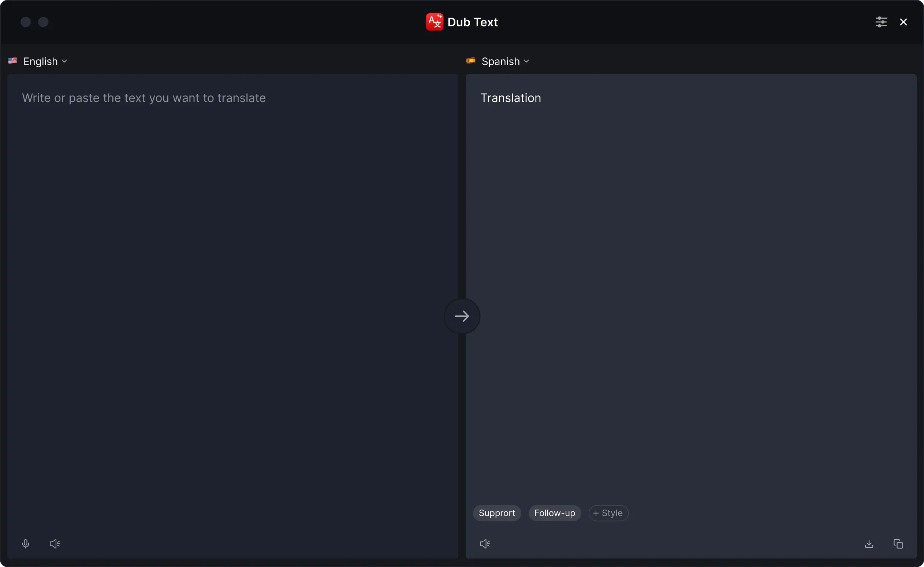Open the Spanish target language dropdown
The width and height of the screenshot is (924, 567).
click(x=505, y=61)
